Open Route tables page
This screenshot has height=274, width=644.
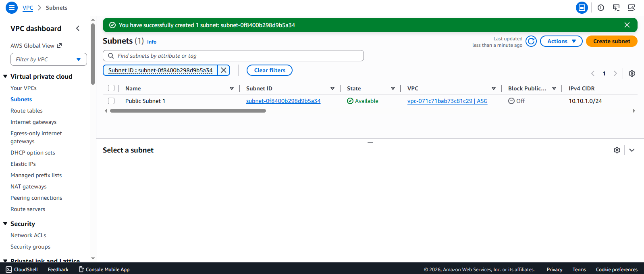click(x=27, y=111)
